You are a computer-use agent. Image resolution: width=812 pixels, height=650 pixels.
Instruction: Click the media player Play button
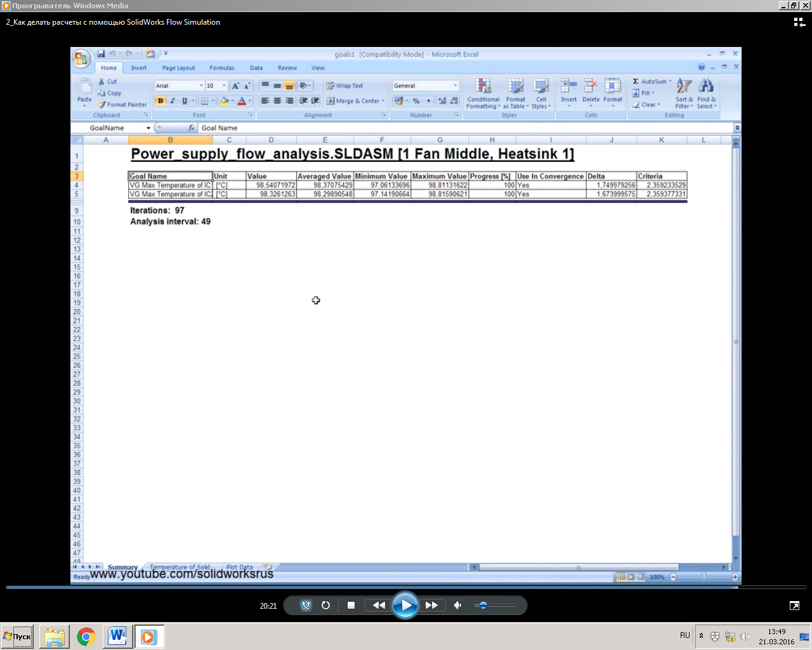tap(405, 606)
